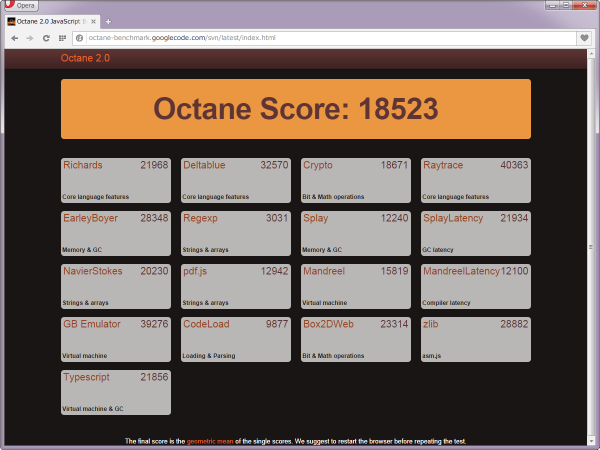Screen dimensions: 600x450
Task: Open the Typescript benchmark link
Action: (x=86, y=377)
